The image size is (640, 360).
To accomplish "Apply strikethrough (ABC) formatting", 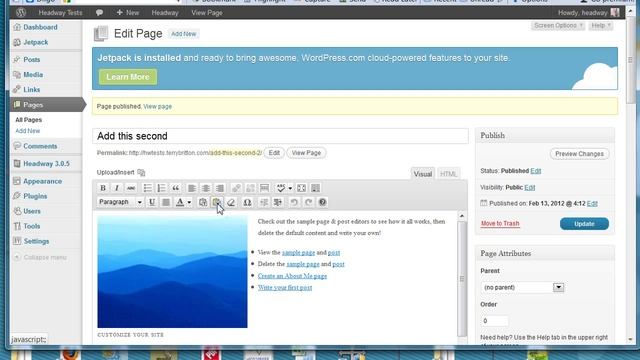I will coord(131,188).
